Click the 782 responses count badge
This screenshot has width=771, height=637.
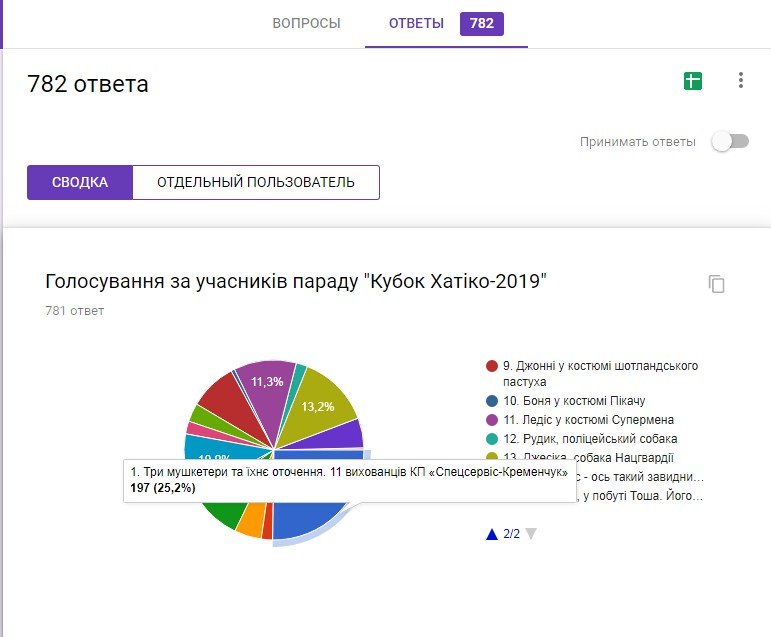[481, 23]
